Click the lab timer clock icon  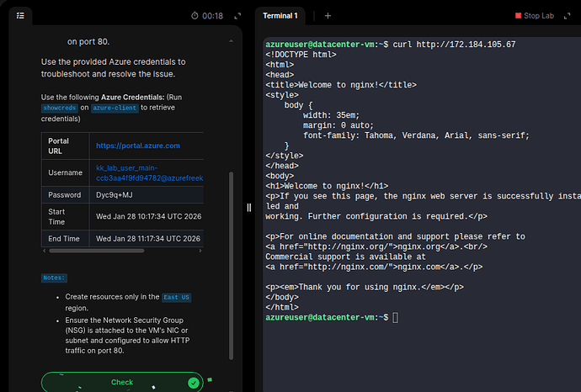click(x=195, y=16)
